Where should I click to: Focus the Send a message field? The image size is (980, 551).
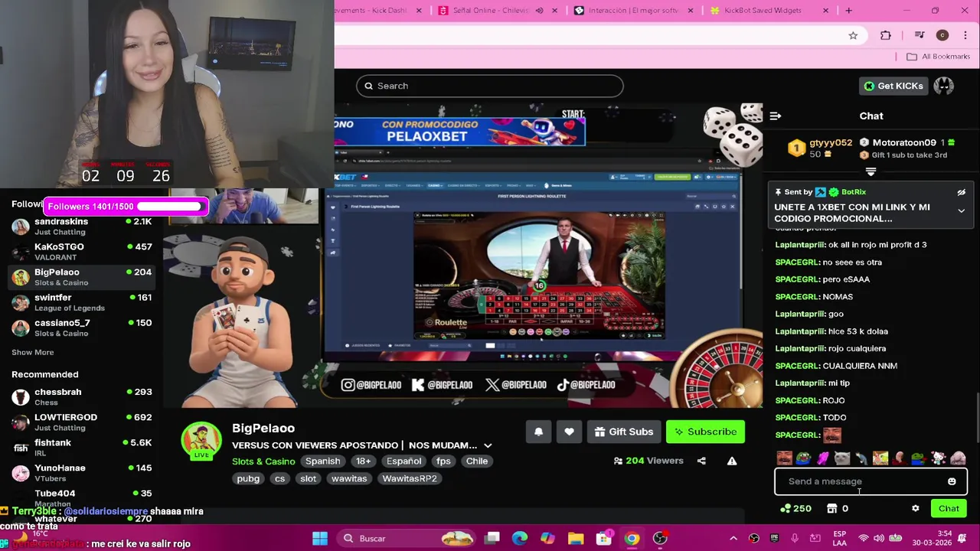pyautogui.click(x=871, y=481)
